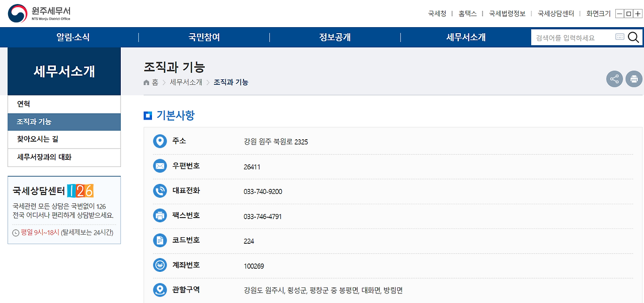
Task: Click the phone icon beside 대표전화
Action: (160, 190)
